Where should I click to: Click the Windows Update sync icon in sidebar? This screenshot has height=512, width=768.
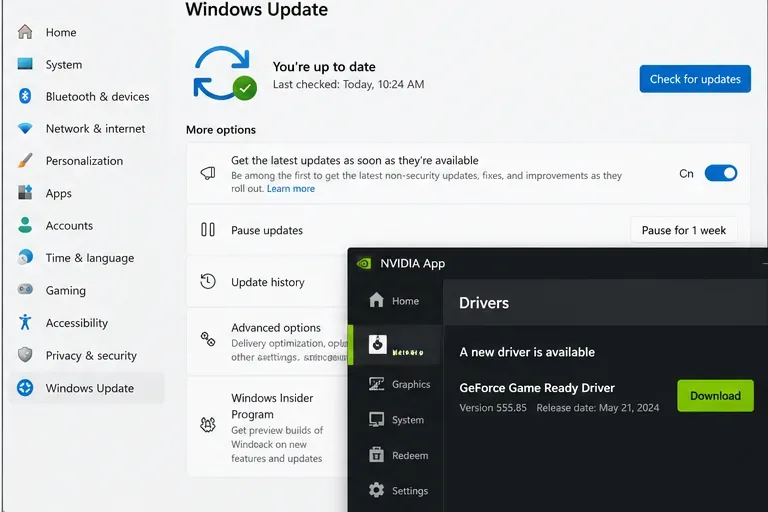tap(25, 388)
